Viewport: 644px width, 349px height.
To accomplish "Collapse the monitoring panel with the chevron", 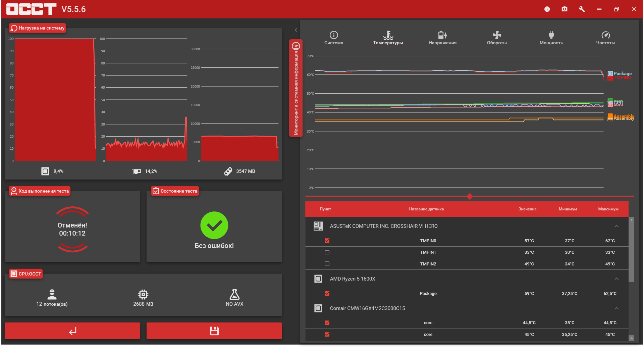I will pos(296,30).
